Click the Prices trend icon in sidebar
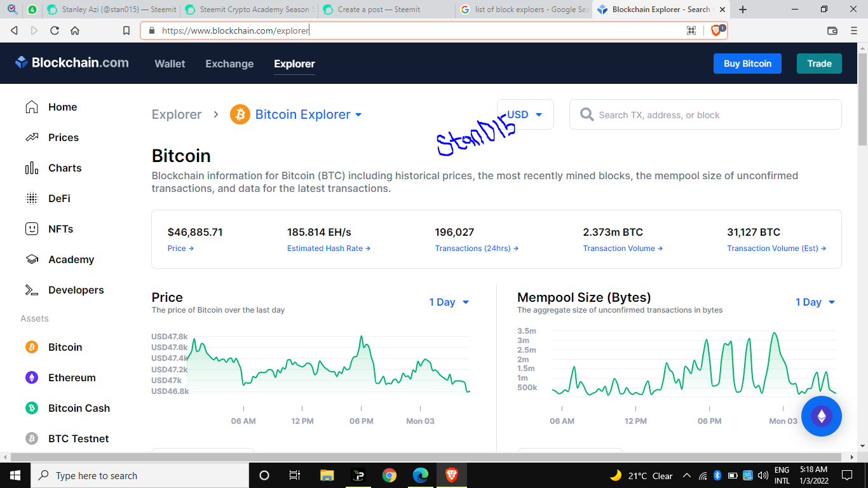 [32, 137]
